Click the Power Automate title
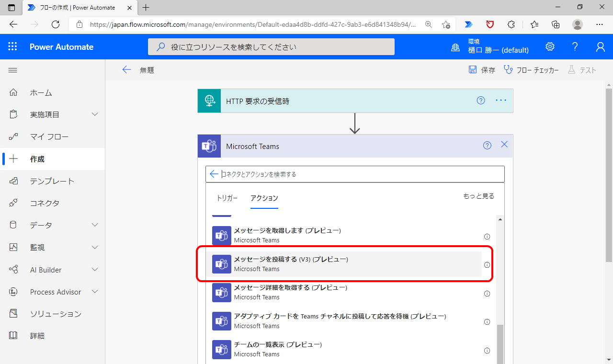This screenshot has height=364, width=613. click(x=61, y=47)
